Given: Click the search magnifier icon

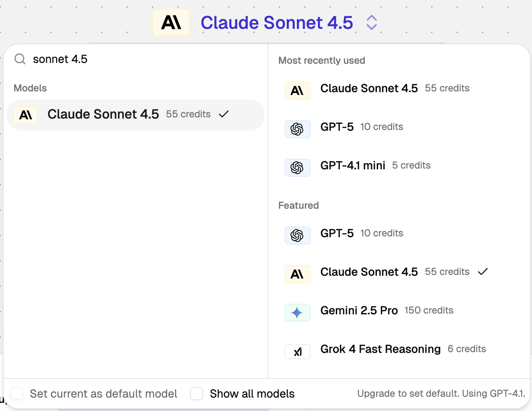Looking at the screenshot, I should (x=19, y=59).
